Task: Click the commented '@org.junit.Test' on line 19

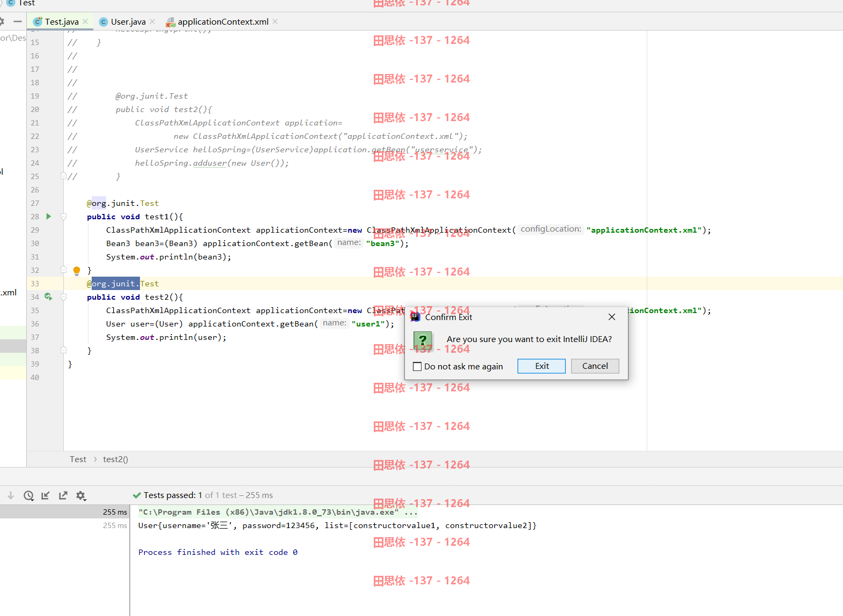Action: coord(152,96)
